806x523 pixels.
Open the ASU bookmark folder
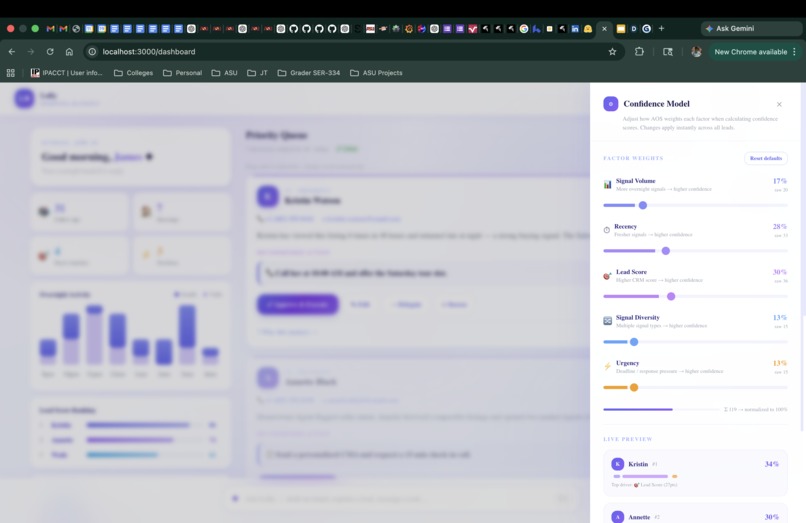pos(225,73)
